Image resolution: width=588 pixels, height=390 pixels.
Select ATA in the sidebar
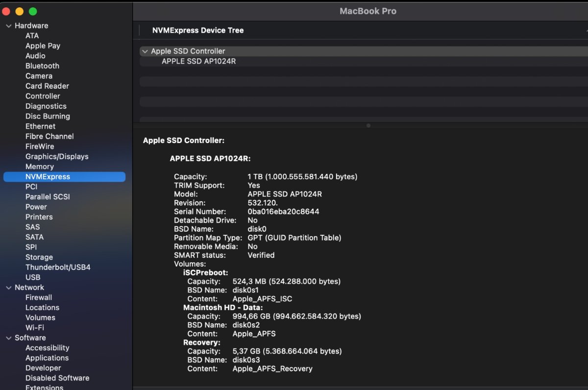[32, 36]
